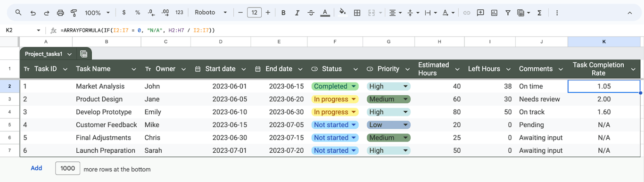Open the text wrapping dropdown
Viewport: 644px width, 182px height.
click(x=430, y=13)
